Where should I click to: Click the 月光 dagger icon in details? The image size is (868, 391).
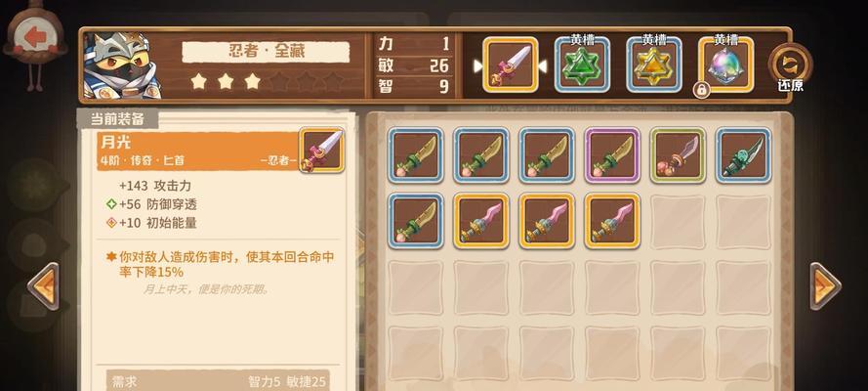tap(321, 151)
